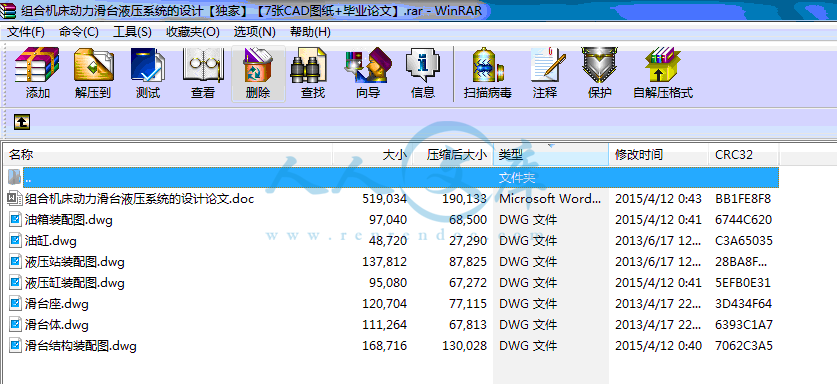Click size value 168,716
Image resolution: width=837 pixels, height=384 pixels.
pyautogui.click(x=384, y=346)
